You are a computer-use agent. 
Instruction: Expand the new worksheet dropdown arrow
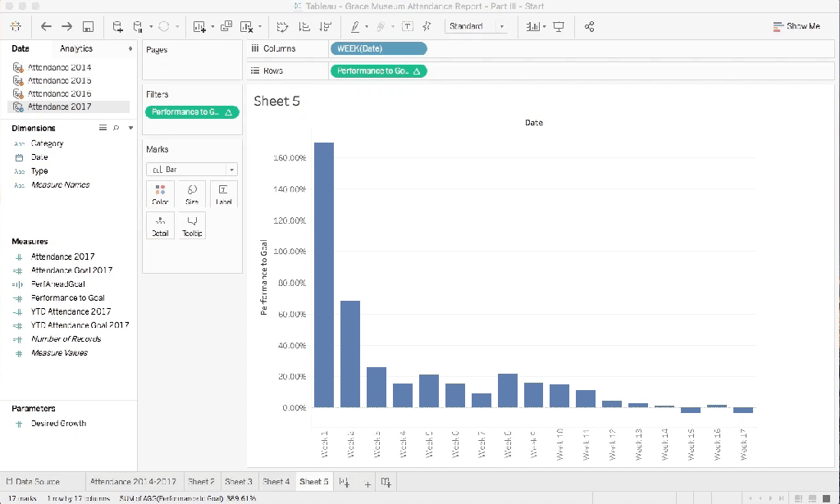pyautogui.click(x=212, y=26)
